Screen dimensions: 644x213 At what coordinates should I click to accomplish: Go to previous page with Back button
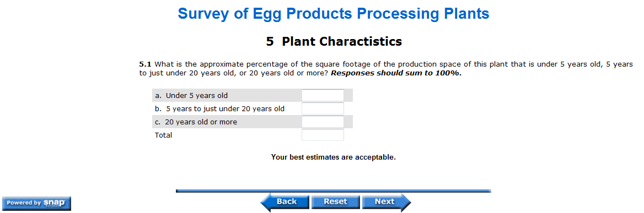pyautogui.click(x=285, y=202)
